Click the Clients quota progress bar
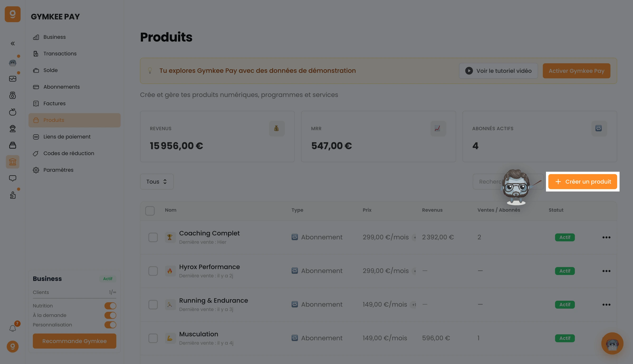The width and height of the screenshot is (633, 364). [74, 298]
